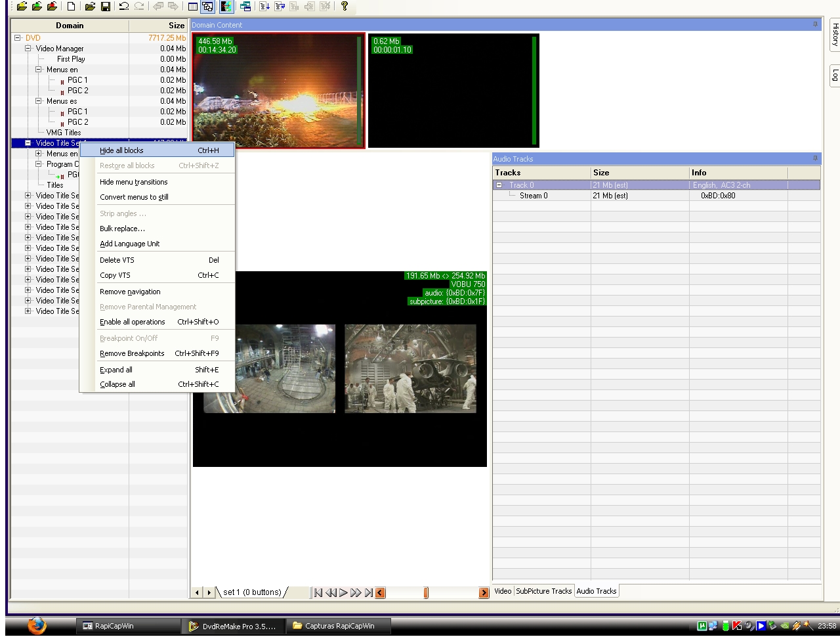Image resolution: width=840 pixels, height=639 pixels.
Task: Switch to the SubPicture Tracks tab
Action: pyautogui.click(x=543, y=591)
